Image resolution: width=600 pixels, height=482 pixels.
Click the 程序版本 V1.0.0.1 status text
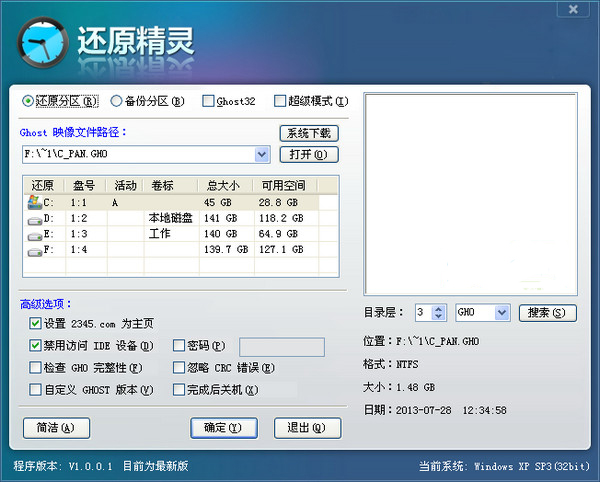[x=63, y=466]
